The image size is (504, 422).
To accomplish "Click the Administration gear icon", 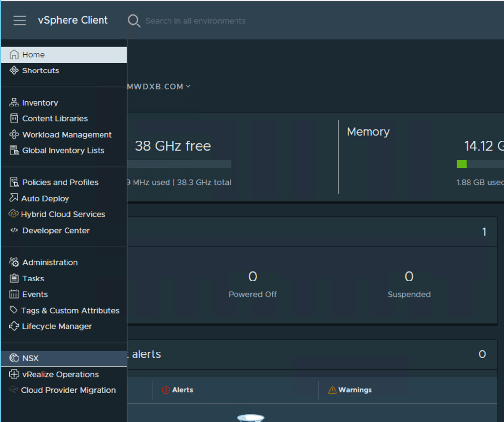I will pos(14,262).
